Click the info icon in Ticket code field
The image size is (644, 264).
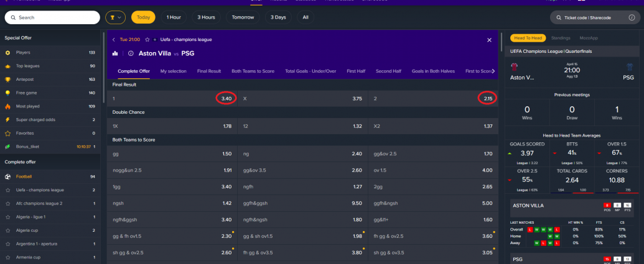coord(632,17)
